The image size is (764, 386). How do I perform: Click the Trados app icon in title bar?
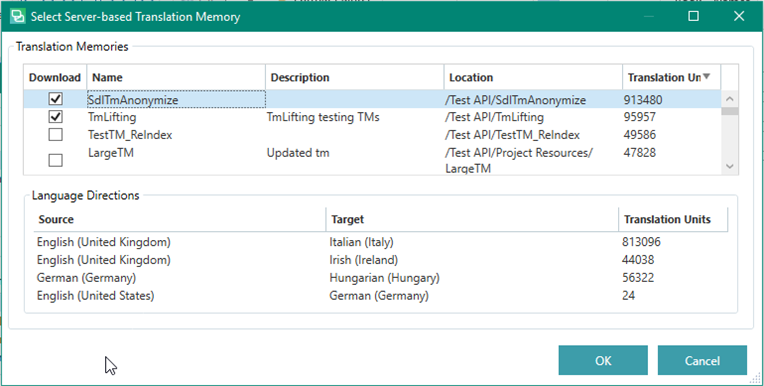tap(18, 17)
